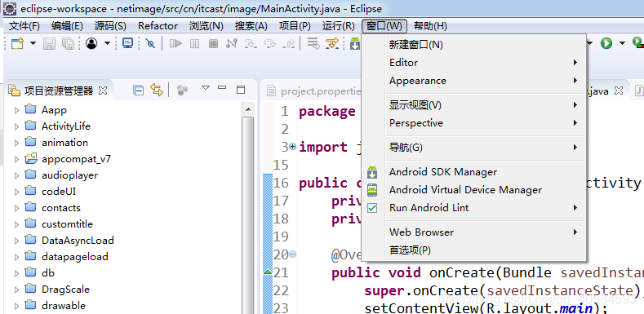The image size is (644, 314).
Task: Expand the DragScale project folder
Action: point(16,290)
